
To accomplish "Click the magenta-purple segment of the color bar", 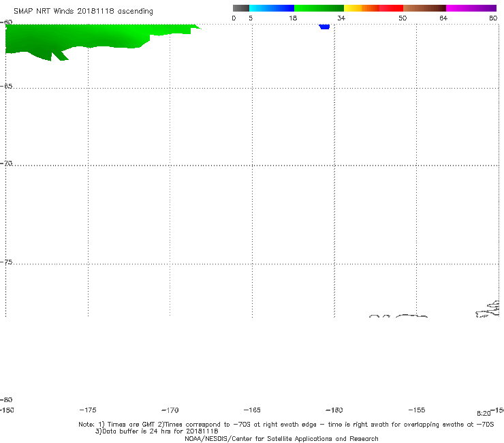I will pyautogui.click(x=471, y=8).
